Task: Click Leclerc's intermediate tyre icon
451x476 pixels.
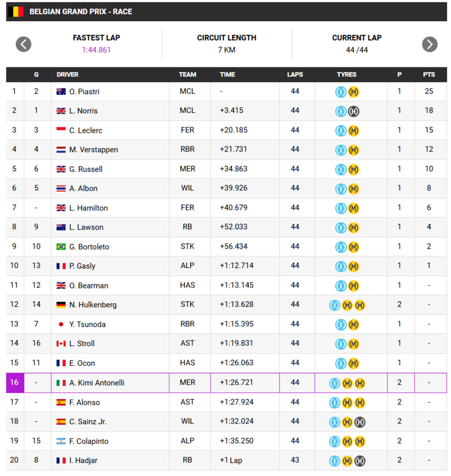Action: [x=341, y=131]
